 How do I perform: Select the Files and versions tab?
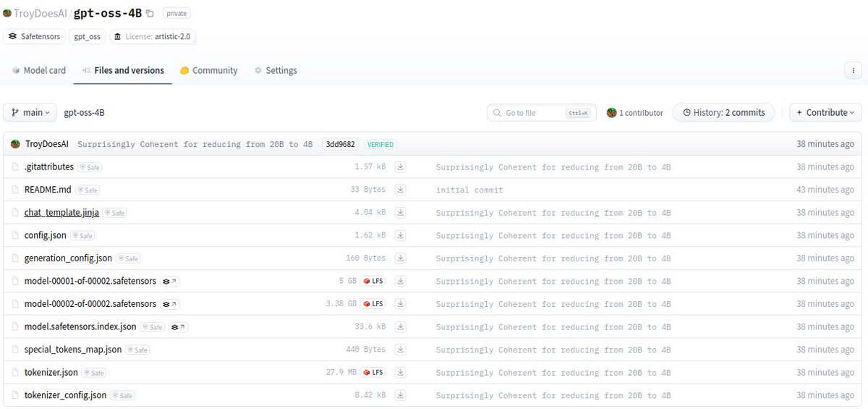click(124, 70)
